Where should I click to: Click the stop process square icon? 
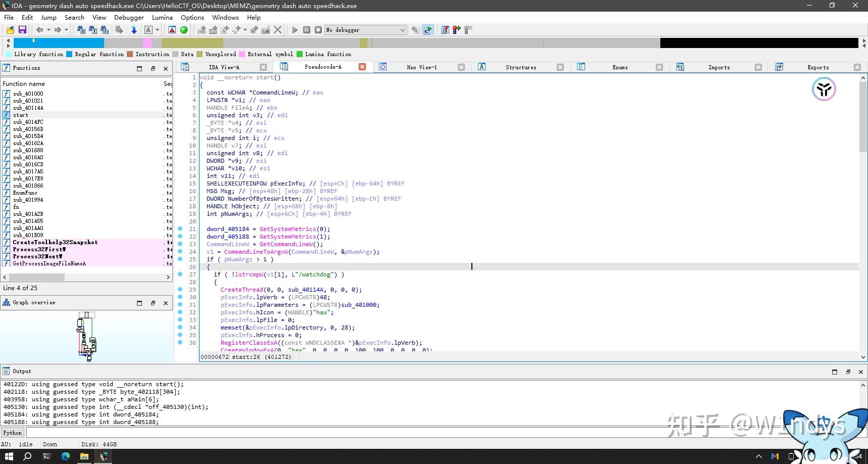point(318,30)
